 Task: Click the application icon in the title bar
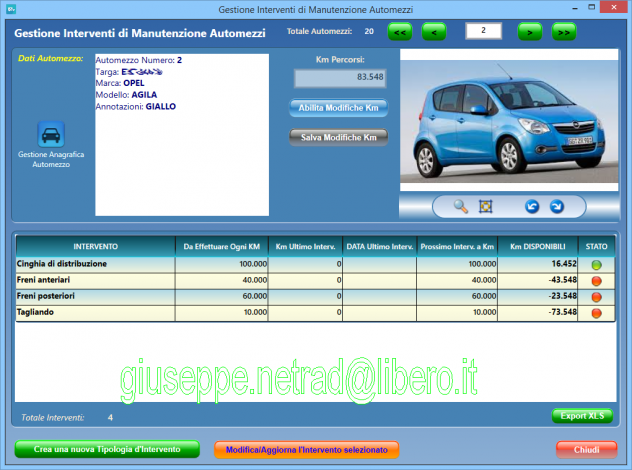click(11, 8)
